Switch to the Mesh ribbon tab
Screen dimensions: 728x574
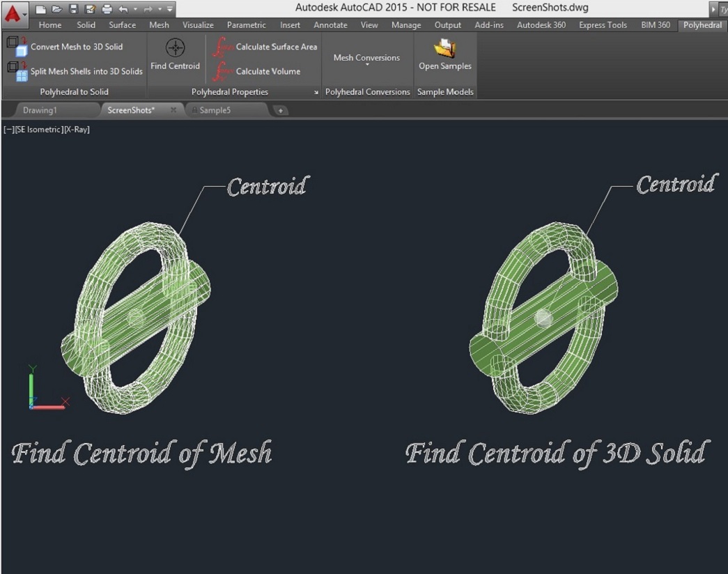159,24
